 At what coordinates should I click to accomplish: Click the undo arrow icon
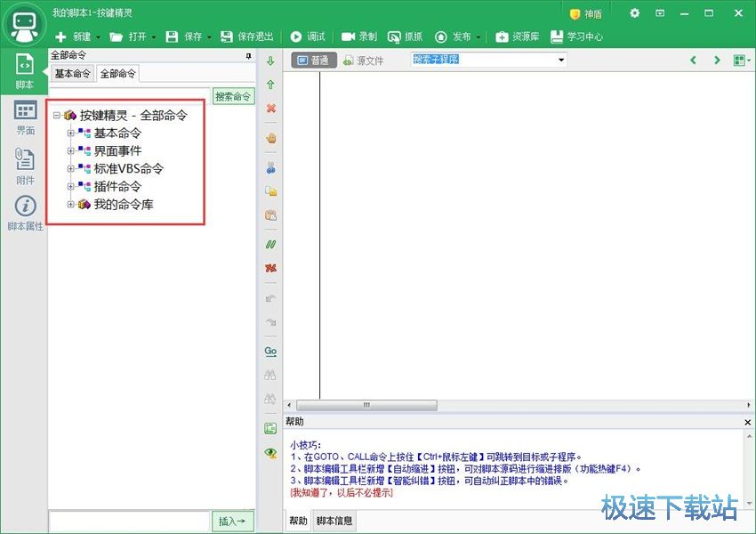click(271, 298)
